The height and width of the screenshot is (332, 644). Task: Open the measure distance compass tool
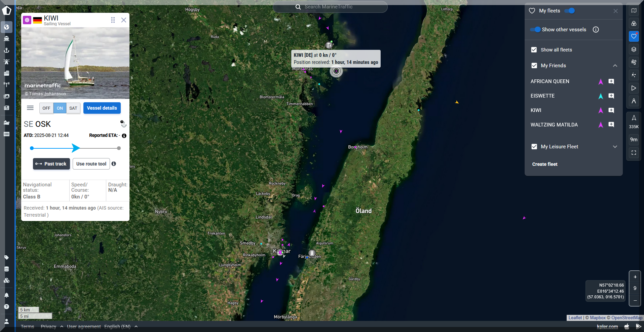(x=634, y=101)
